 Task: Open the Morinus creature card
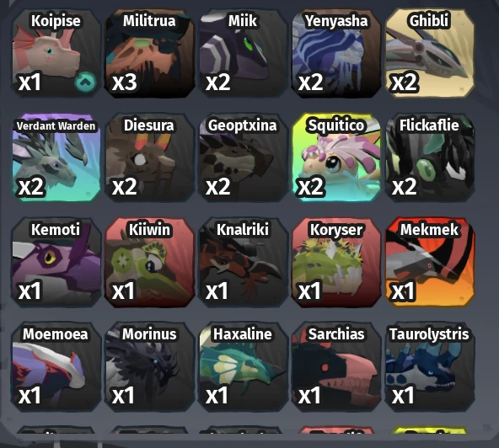pos(149,366)
